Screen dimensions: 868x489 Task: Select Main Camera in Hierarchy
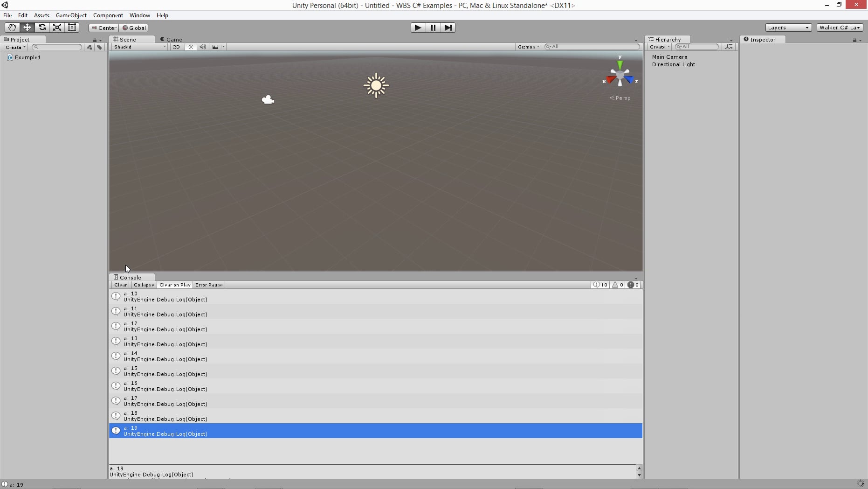[669, 57]
